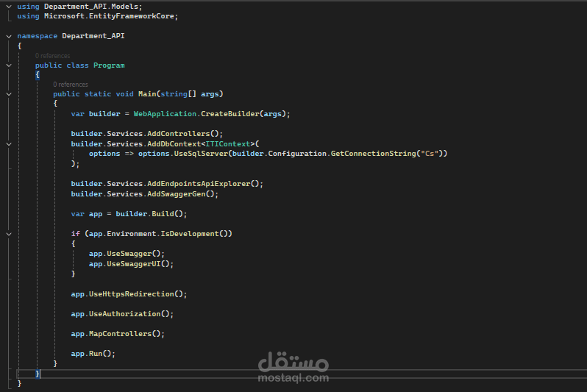The height and width of the screenshot is (392, 587).
Task: Collapse the namespace Department_API fold chevron
Action: coord(9,36)
